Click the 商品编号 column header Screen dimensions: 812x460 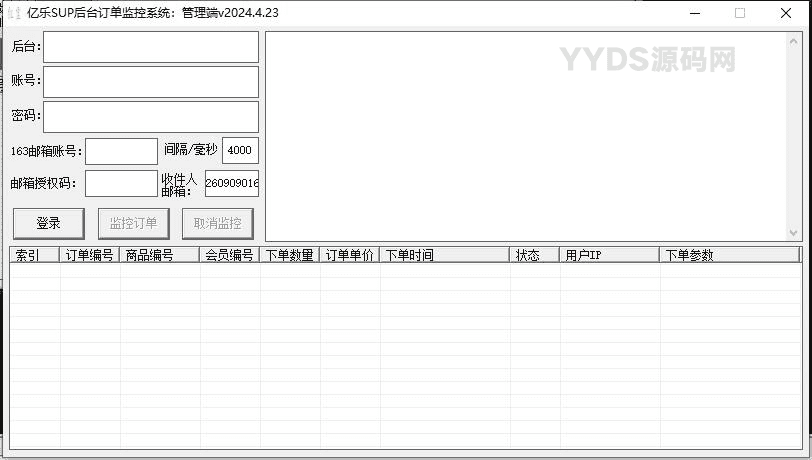(160, 255)
